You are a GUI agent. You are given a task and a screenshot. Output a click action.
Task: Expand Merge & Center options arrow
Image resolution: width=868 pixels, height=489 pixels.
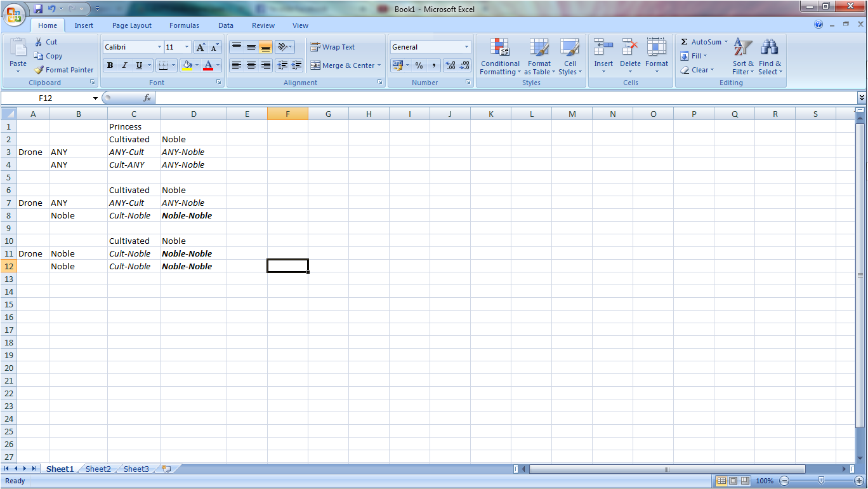pyautogui.click(x=379, y=65)
